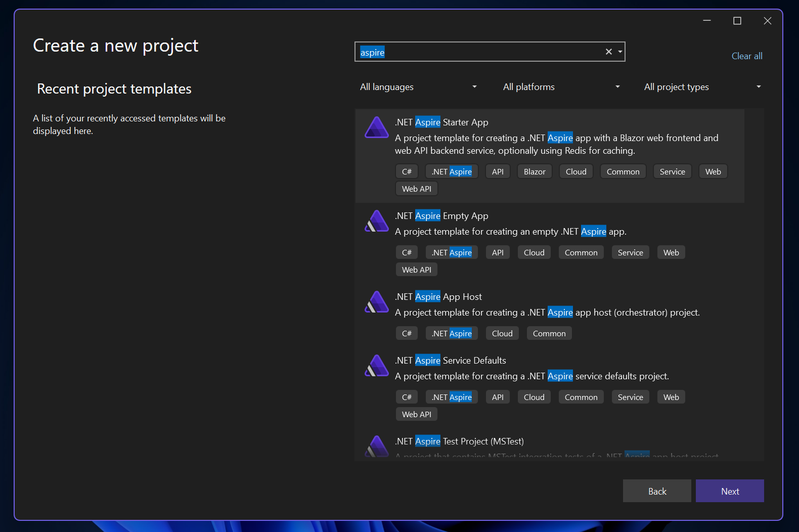799x532 pixels.
Task: Click the API tag on Service Defaults
Action: [498, 397]
